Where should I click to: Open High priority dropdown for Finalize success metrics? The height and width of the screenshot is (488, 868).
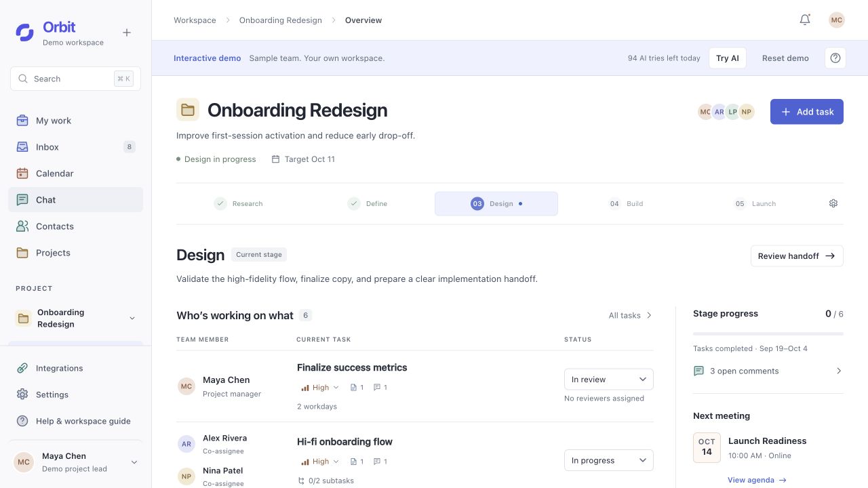tap(319, 388)
